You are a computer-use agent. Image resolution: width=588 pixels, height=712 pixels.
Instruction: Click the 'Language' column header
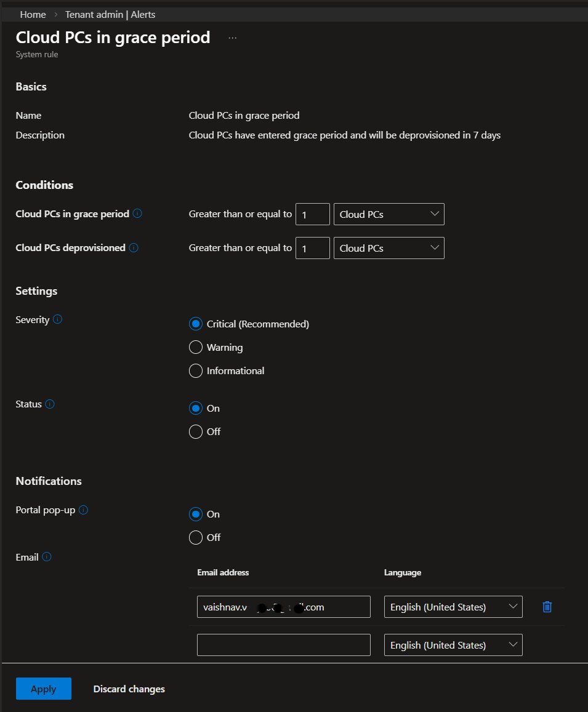click(403, 572)
